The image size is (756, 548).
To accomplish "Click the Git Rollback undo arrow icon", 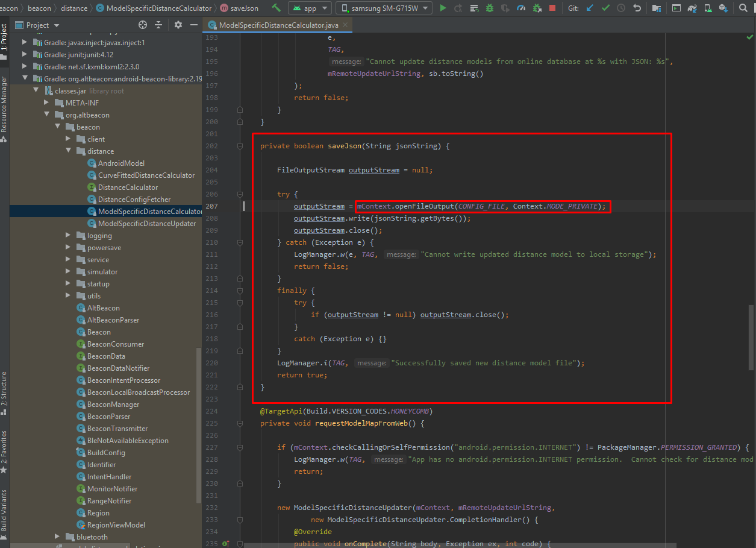I will [x=637, y=8].
